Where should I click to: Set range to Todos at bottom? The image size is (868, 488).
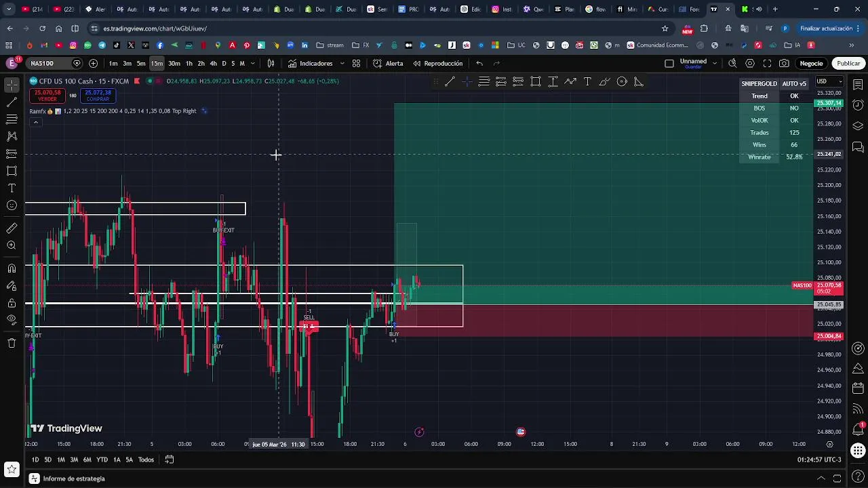click(x=146, y=460)
